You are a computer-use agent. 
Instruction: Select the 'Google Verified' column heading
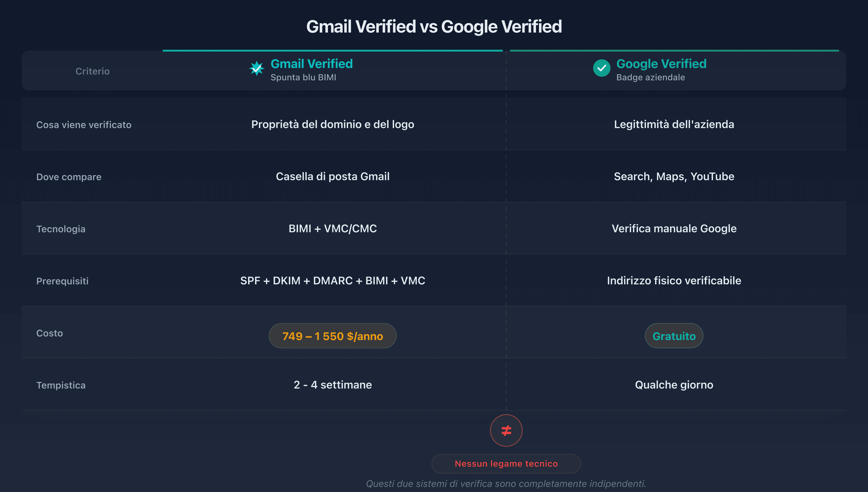click(661, 64)
